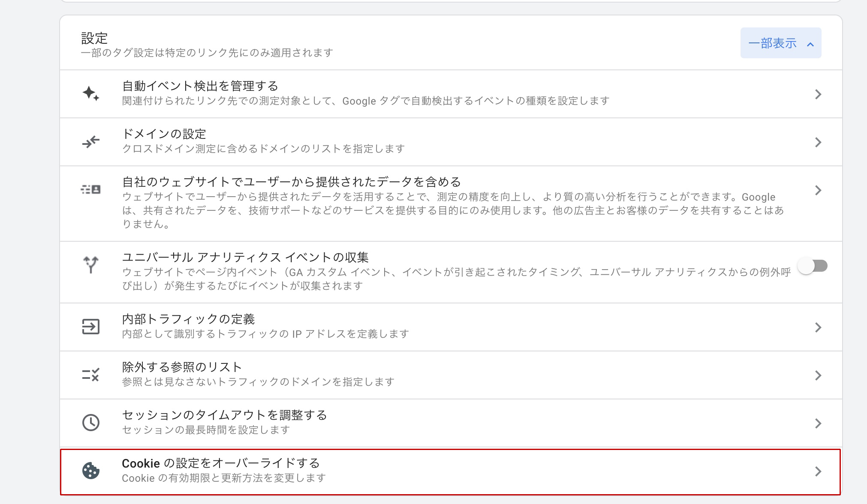Image resolution: width=867 pixels, height=504 pixels.
Task: Click the checklist-X icon for 除外する参照
Action: tap(91, 375)
